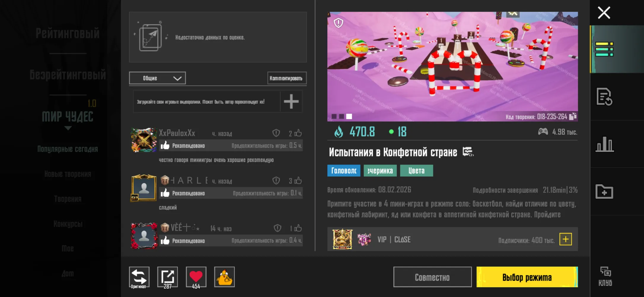Open Конкурсы in sidebar
Viewport: 644px width, 297px height.
68,224
